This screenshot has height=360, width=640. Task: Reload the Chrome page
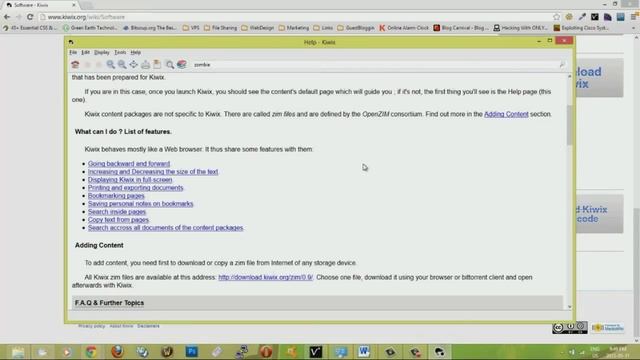30,17
